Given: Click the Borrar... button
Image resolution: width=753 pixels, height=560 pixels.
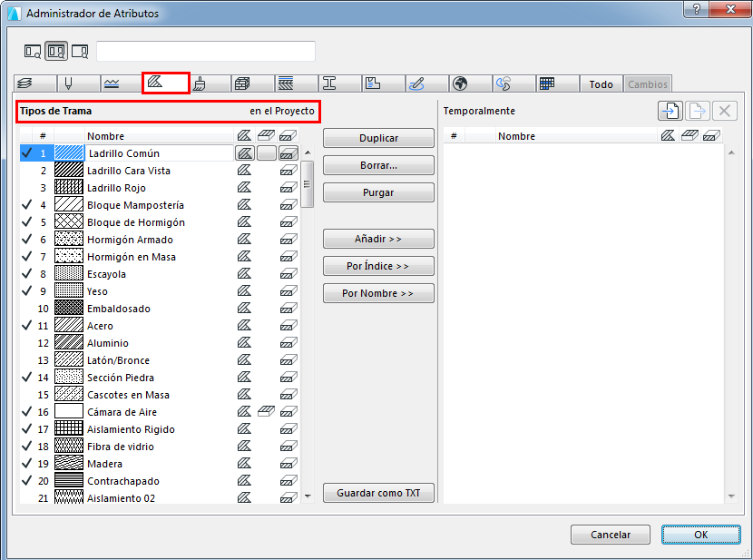Looking at the screenshot, I should pyautogui.click(x=378, y=165).
